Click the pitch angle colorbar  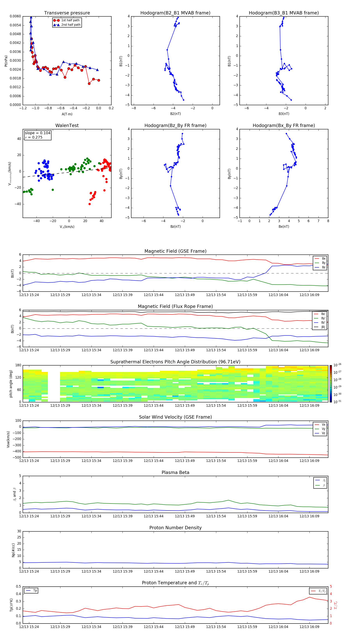[x=331, y=384]
